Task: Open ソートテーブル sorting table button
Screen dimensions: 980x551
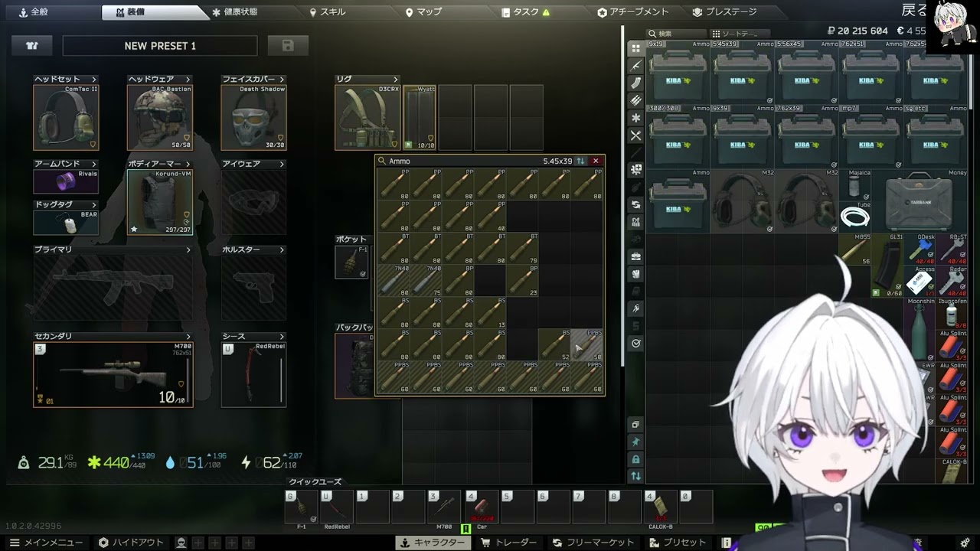Action: coord(740,34)
